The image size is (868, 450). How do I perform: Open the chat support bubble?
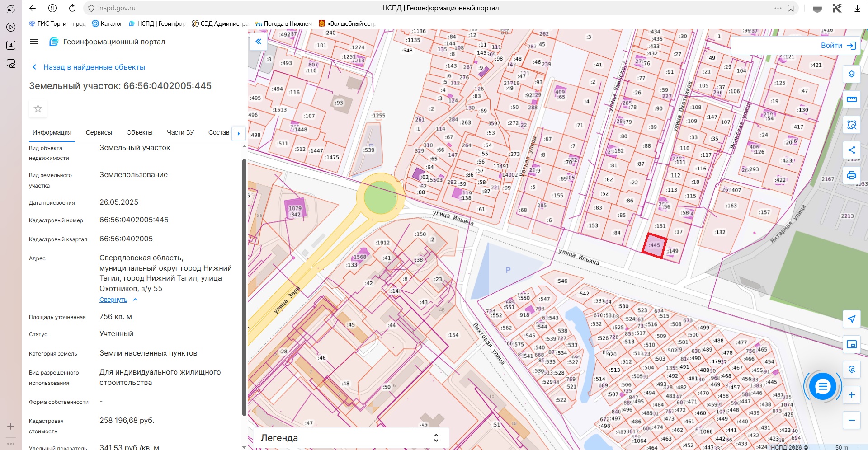coord(822,386)
